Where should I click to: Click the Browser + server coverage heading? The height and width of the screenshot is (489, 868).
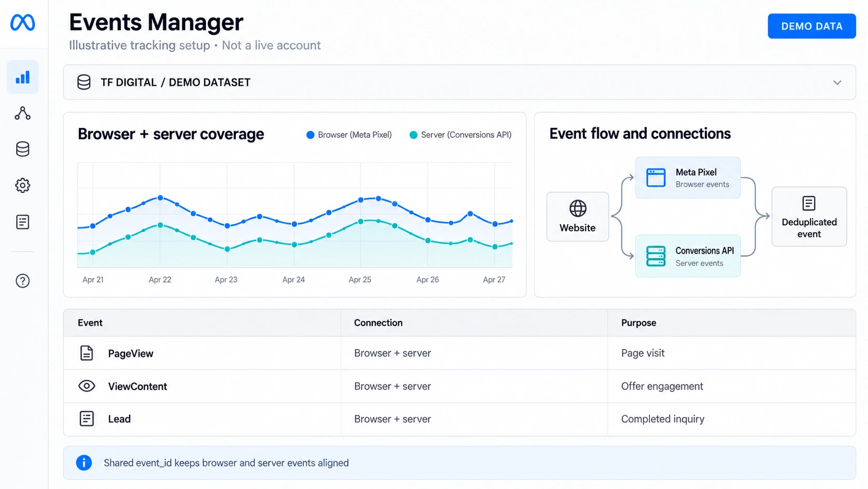(x=171, y=134)
